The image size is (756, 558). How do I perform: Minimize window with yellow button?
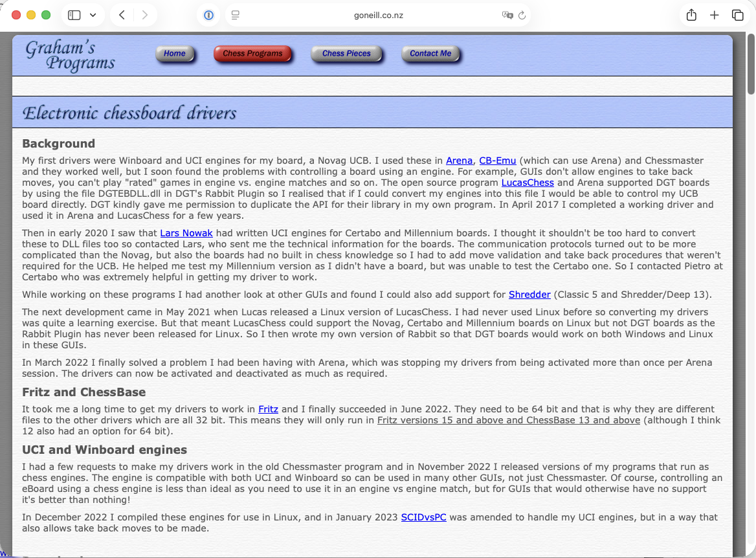[31, 15]
